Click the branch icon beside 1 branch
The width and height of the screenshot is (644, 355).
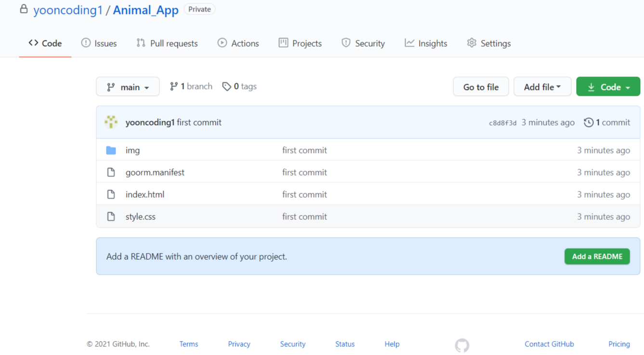coord(174,87)
